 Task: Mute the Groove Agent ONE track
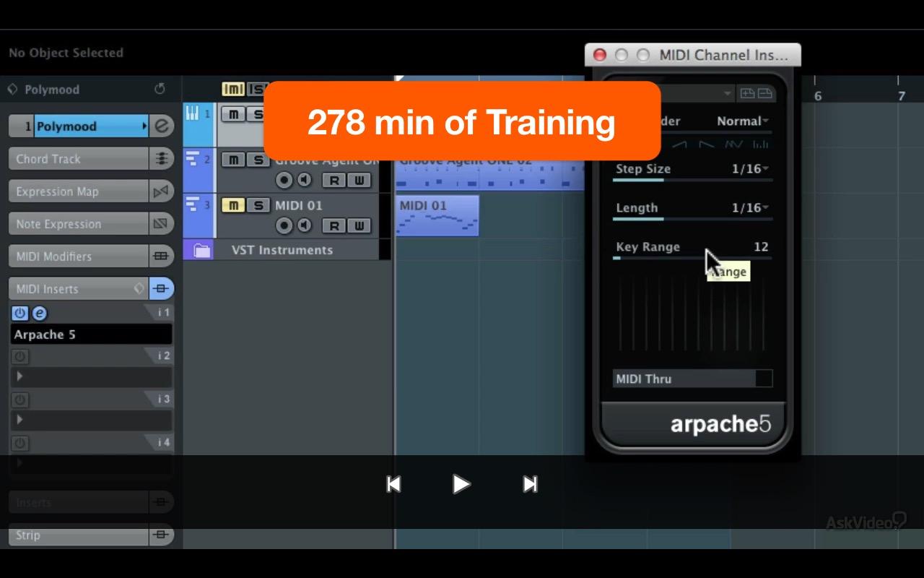click(232, 158)
